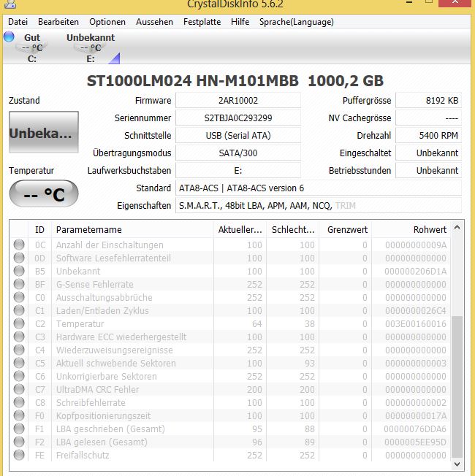Click status circle for Software Lesefehlerratenteil
The height and width of the screenshot is (476, 475).
(x=19, y=258)
